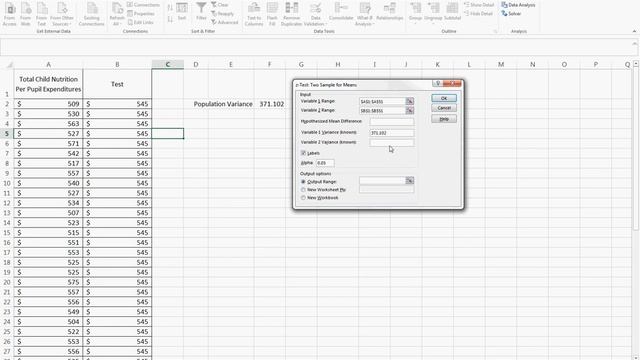The height and width of the screenshot is (360, 640).
Task: Select Output Range radio button
Action: tap(303, 182)
